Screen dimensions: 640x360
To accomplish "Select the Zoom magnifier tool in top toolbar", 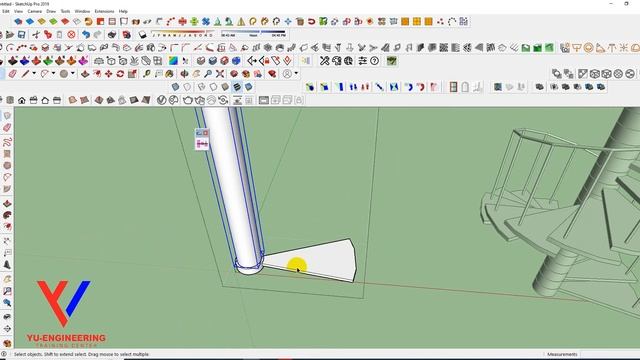I will pos(208,74).
